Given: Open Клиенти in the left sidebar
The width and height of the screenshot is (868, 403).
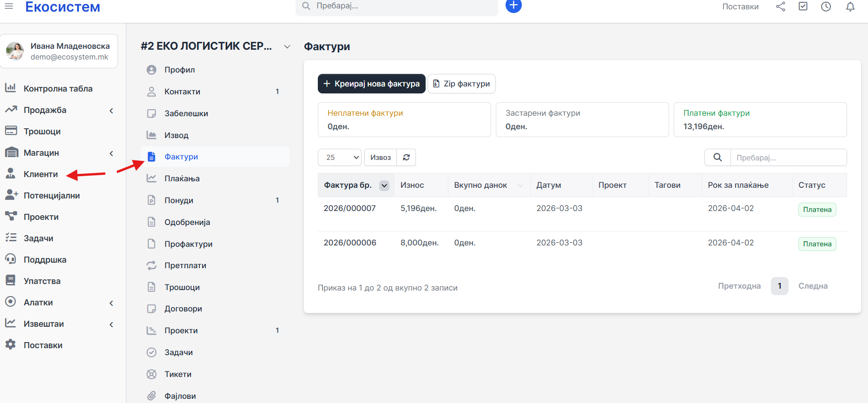Looking at the screenshot, I should click(40, 174).
